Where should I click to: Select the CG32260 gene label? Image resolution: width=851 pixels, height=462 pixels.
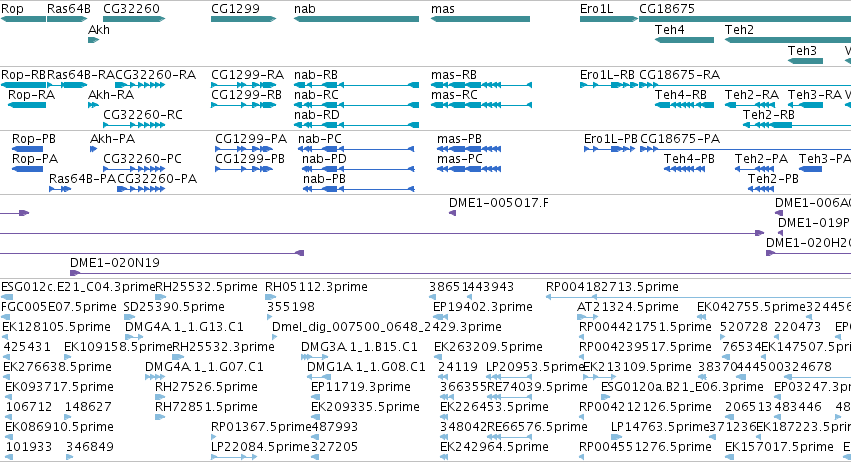pos(131,9)
